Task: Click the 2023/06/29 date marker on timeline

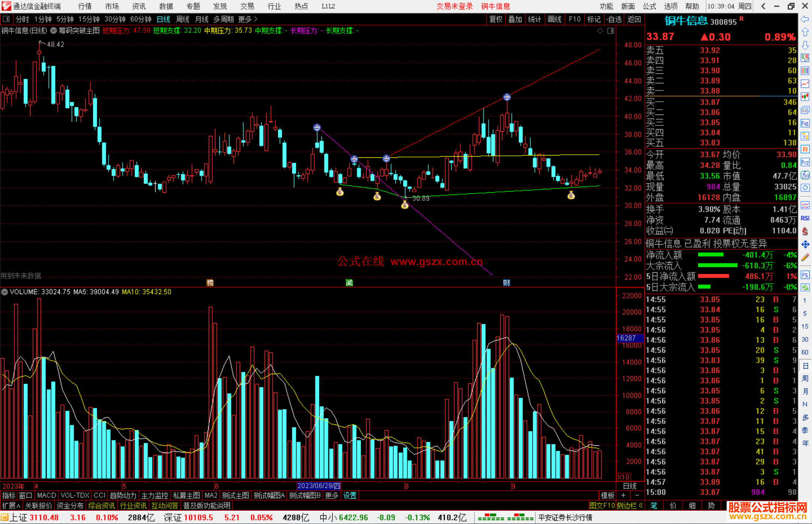Action: coord(319,486)
